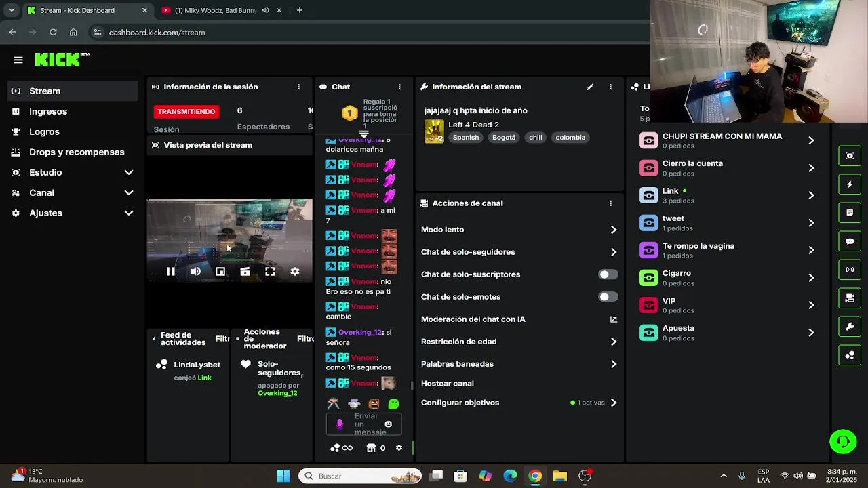Open the green support headset bubble

click(843, 442)
